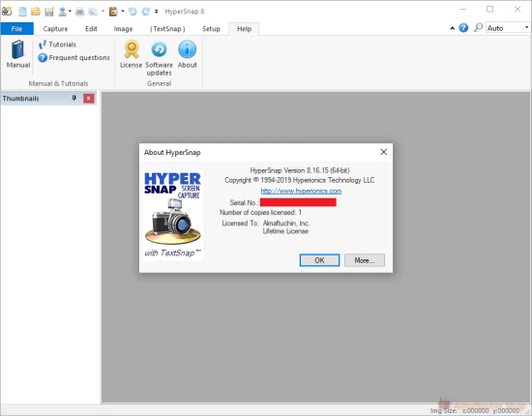Click the Redo arrow icon
532x416 pixels.
coord(145,12)
